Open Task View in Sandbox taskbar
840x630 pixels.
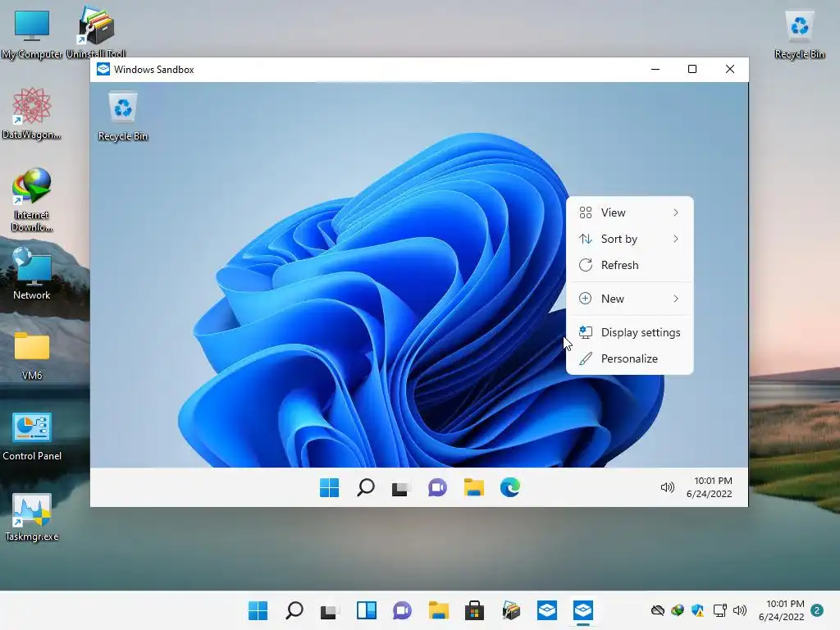[399, 489]
